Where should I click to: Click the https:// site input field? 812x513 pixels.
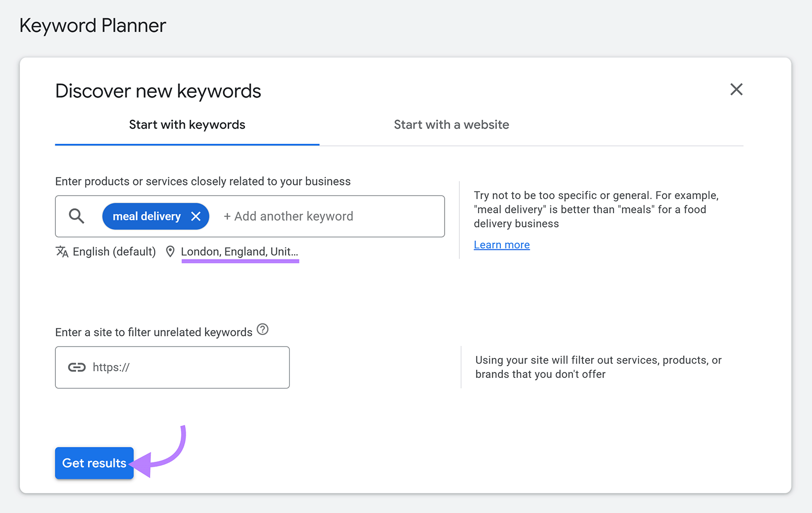pos(173,367)
